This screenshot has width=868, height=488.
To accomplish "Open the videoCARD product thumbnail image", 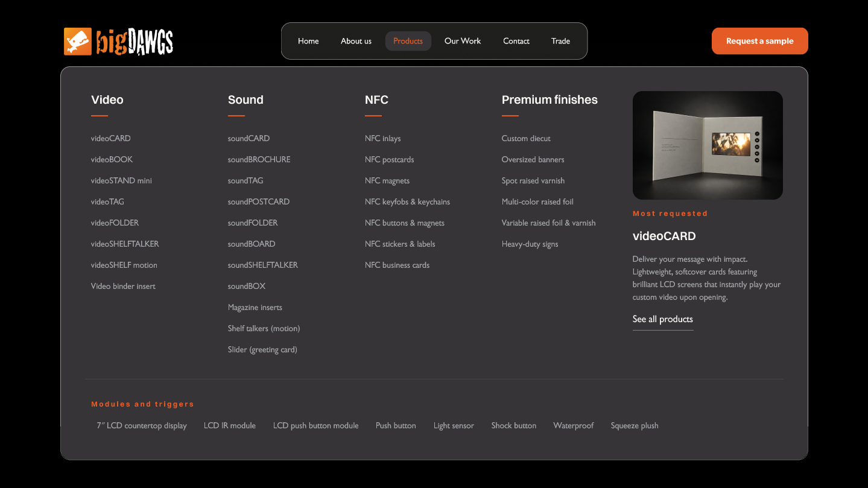I will pyautogui.click(x=708, y=145).
